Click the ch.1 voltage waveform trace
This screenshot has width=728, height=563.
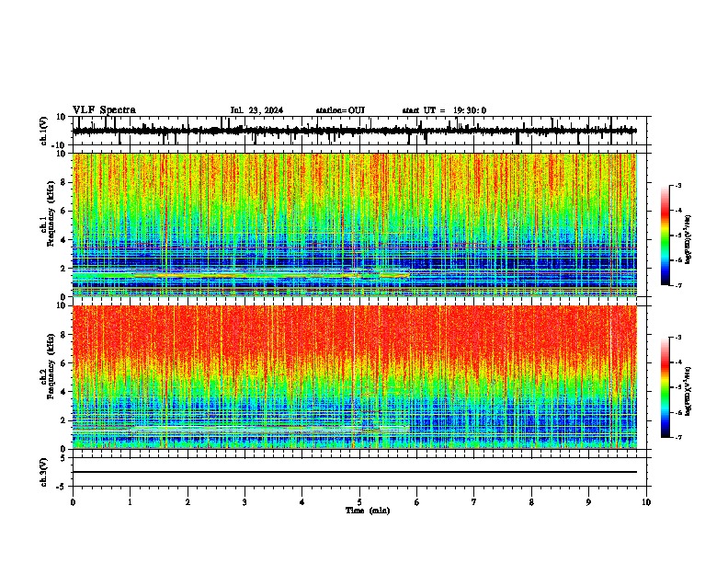tap(355, 131)
